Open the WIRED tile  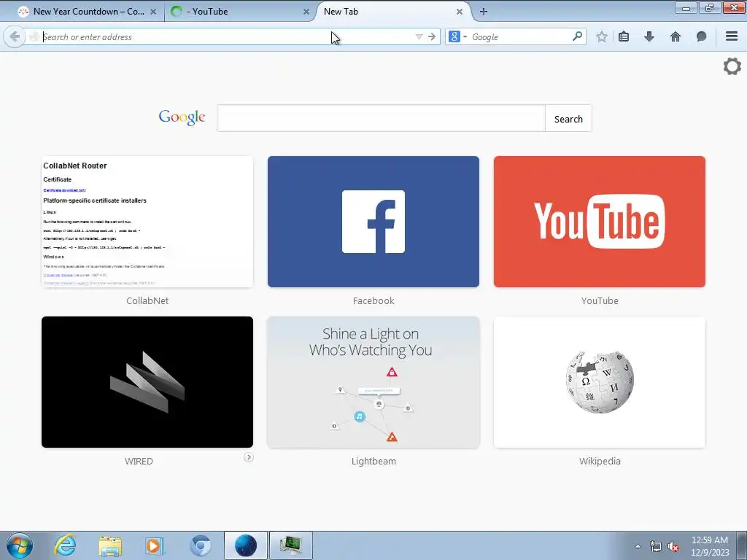[147, 382]
